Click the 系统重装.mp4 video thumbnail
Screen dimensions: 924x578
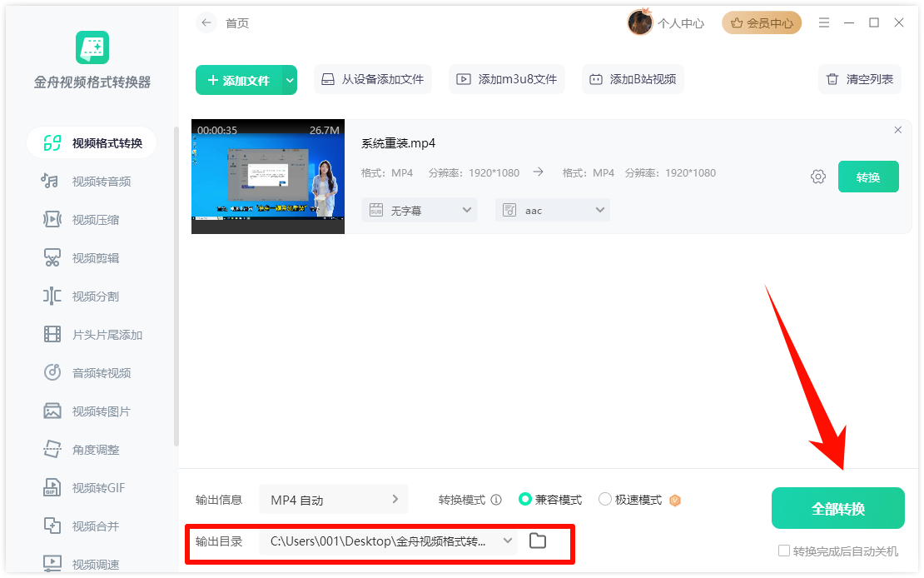pos(267,176)
